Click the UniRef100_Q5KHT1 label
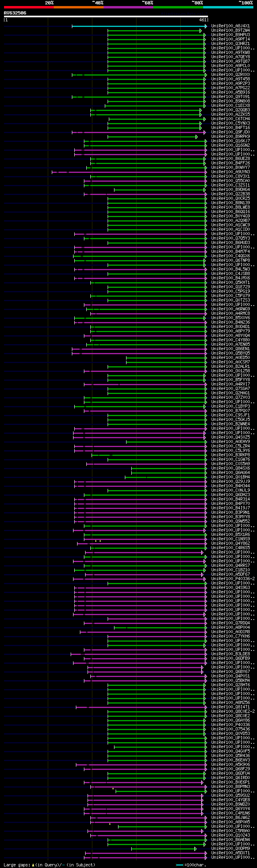 pyautogui.click(x=230, y=283)
